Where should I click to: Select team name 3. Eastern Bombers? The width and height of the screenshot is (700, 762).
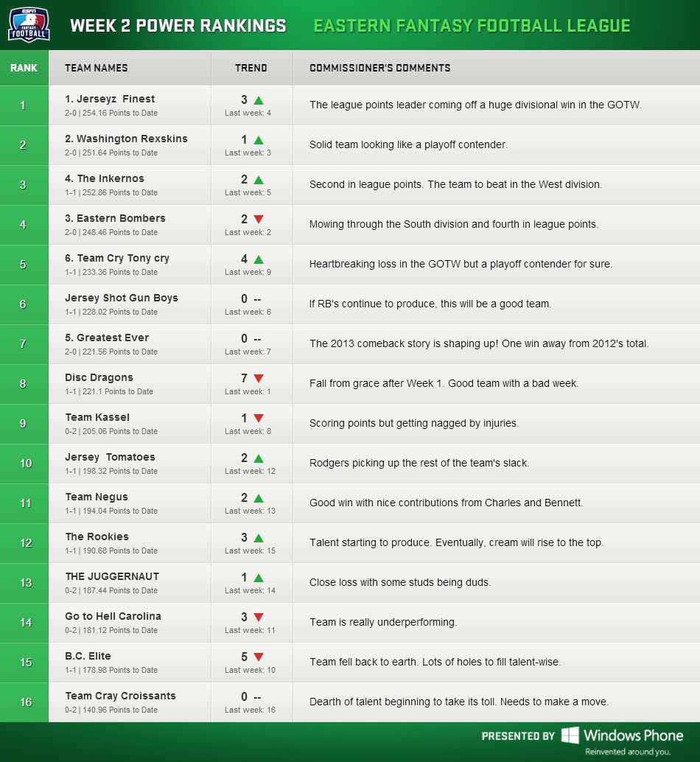[115, 218]
